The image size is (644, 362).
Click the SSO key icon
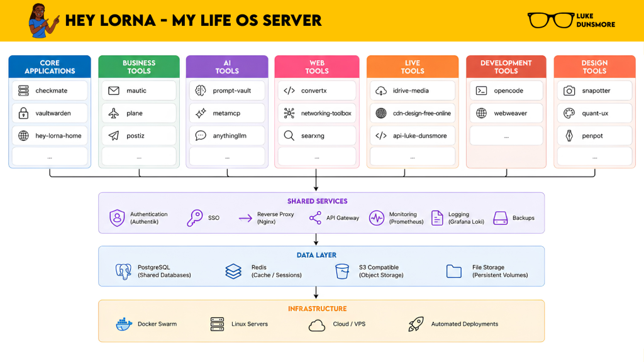(x=195, y=218)
